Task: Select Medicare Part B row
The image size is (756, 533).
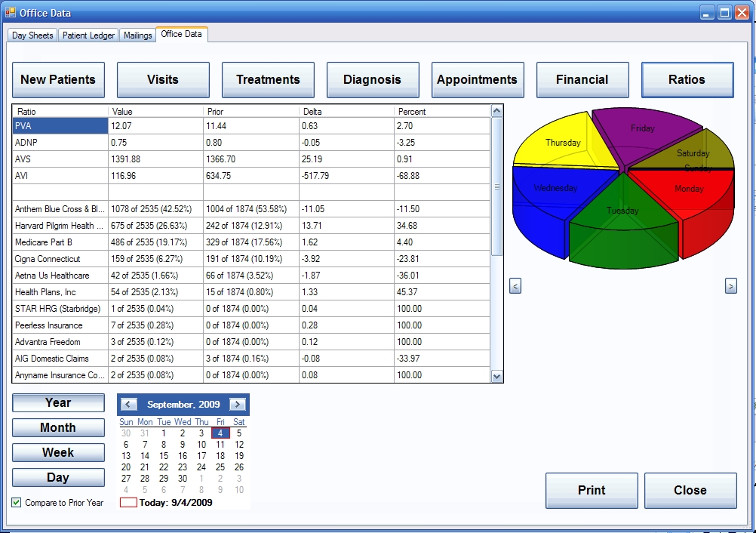Action: tap(251, 242)
